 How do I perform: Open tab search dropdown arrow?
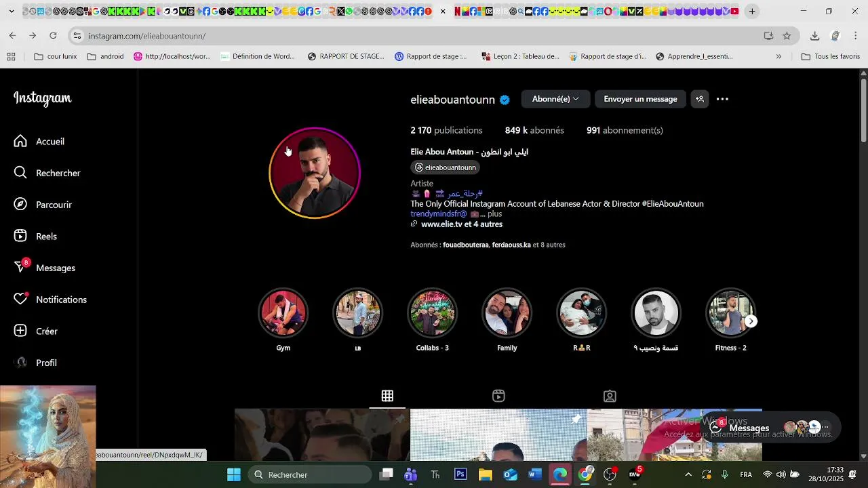coord(12,12)
